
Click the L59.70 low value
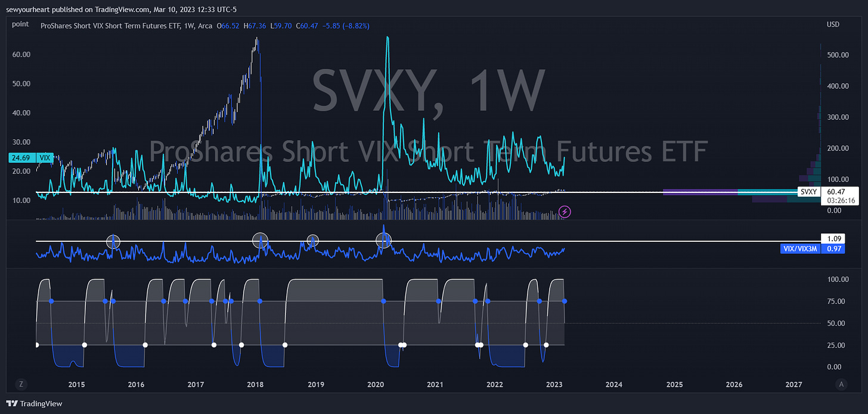pyautogui.click(x=281, y=26)
